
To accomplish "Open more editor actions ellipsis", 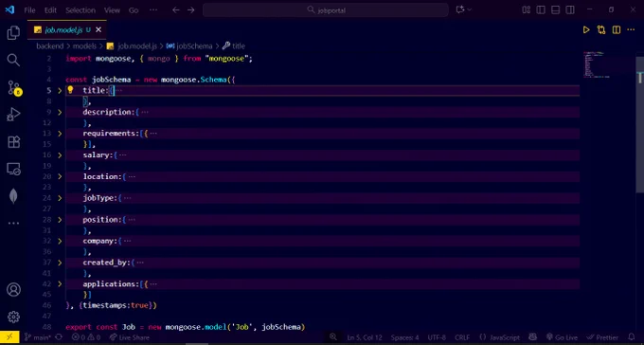I will (631, 29).
